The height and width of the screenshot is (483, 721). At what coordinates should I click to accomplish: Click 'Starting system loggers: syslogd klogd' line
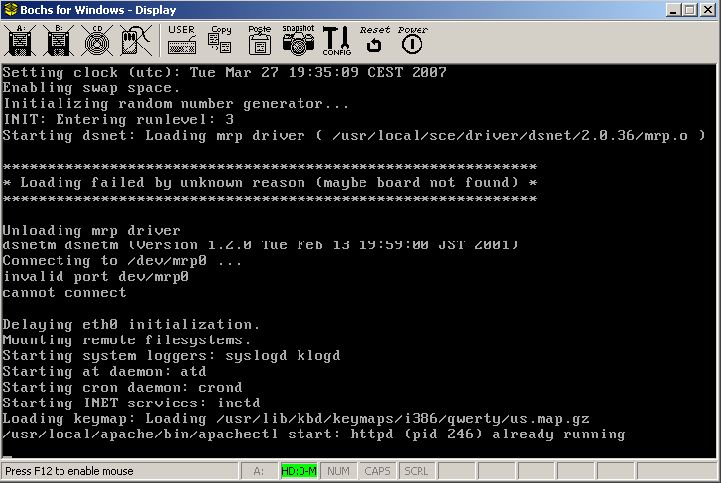click(172, 356)
